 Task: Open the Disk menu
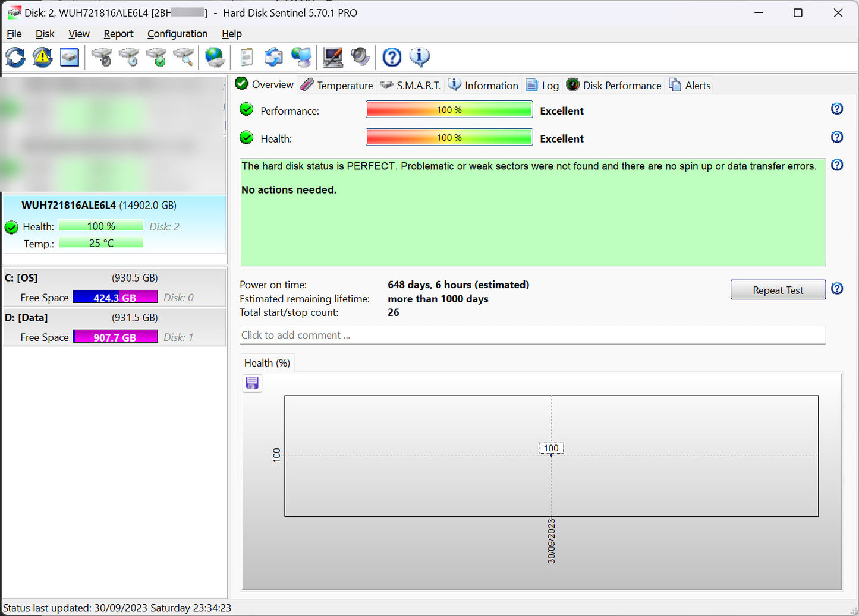click(45, 34)
